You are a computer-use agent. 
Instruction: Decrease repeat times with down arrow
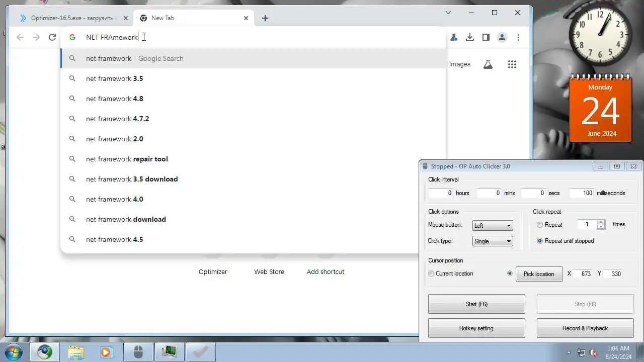point(601,227)
